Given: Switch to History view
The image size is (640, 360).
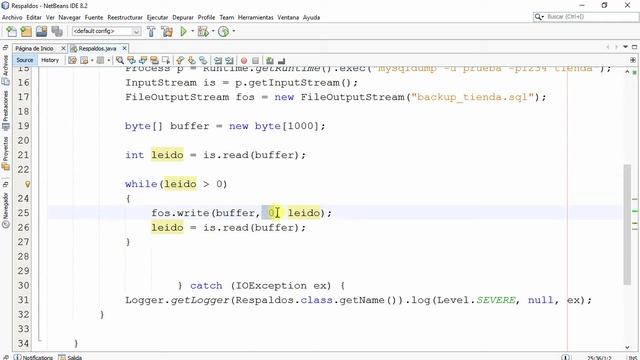Looking at the screenshot, I should coord(50,60).
